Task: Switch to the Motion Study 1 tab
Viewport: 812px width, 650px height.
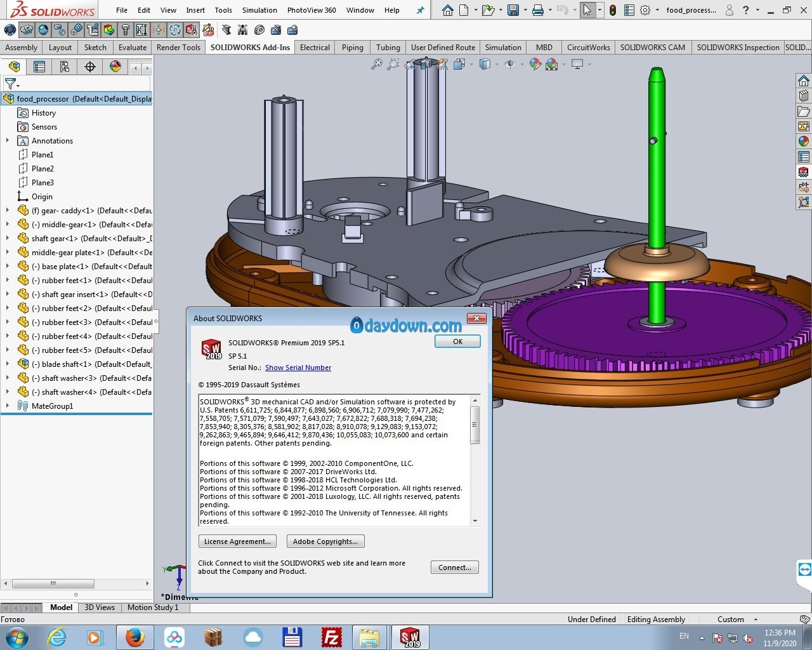Action: [x=153, y=607]
